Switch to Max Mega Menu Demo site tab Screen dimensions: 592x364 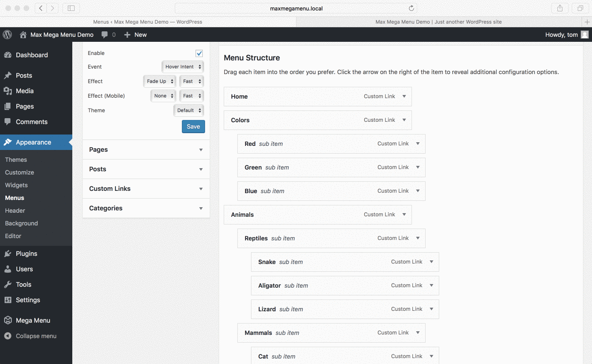(x=438, y=22)
